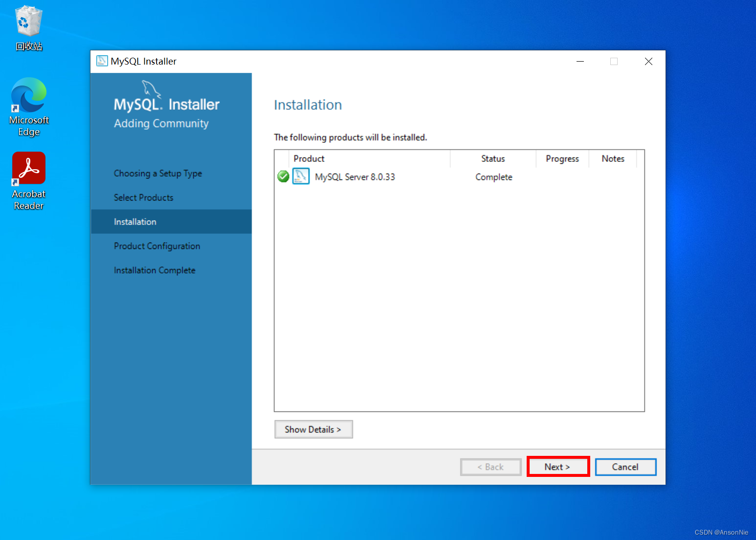Image resolution: width=756 pixels, height=540 pixels.
Task: Open Acrobat Reader from the desktop
Action: 28,168
